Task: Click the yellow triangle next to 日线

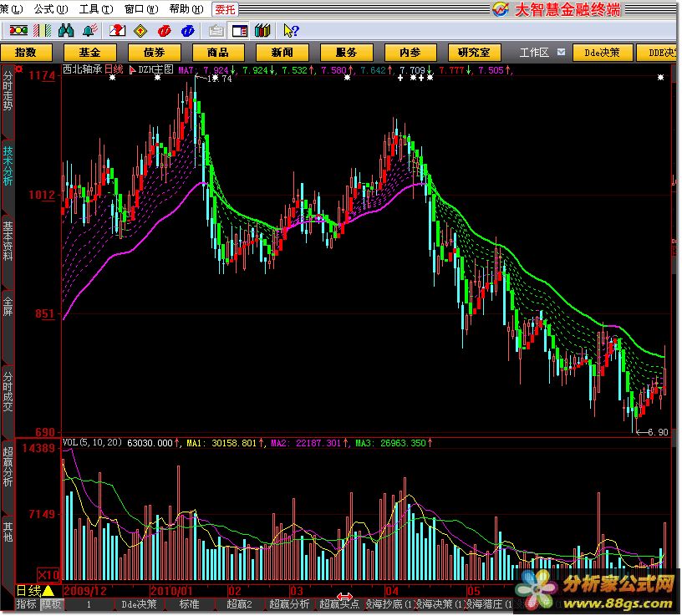Action: tap(48, 591)
